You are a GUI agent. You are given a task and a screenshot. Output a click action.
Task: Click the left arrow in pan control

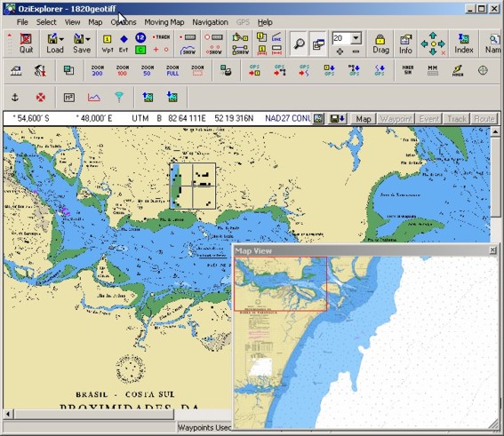[x=425, y=44]
